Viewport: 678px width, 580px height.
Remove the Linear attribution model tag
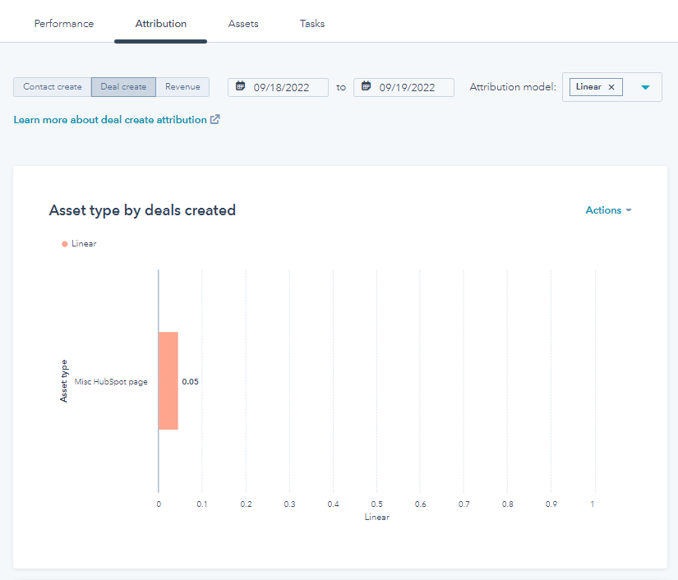[611, 87]
